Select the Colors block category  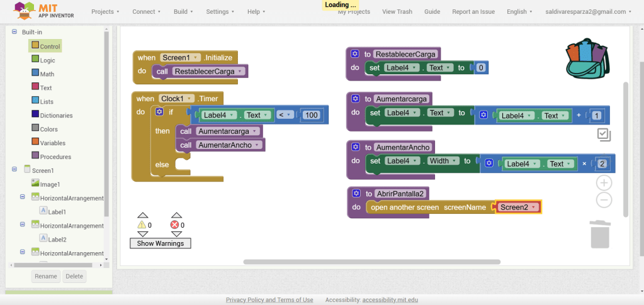pyautogui.click(x=48, y=129)
